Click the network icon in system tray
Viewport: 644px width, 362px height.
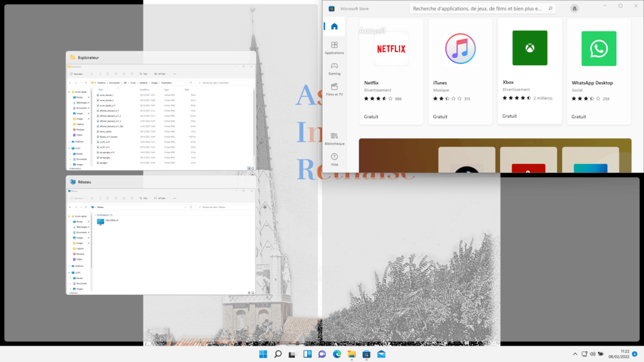584,354
